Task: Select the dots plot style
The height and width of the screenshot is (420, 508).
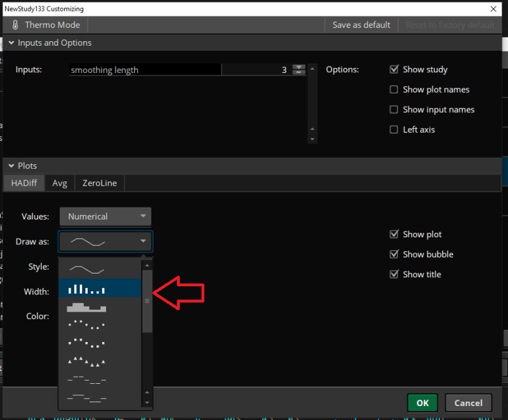Action: point(86,325)
